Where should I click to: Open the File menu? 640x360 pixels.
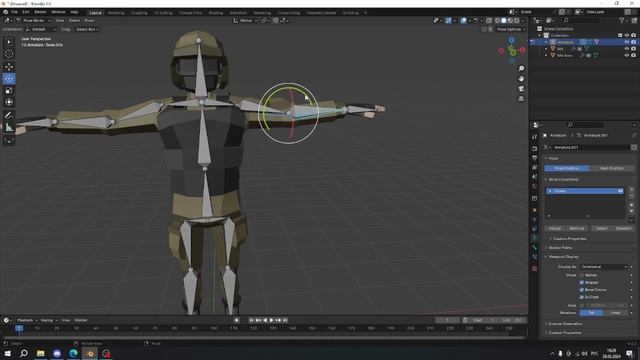click(14, 12)
